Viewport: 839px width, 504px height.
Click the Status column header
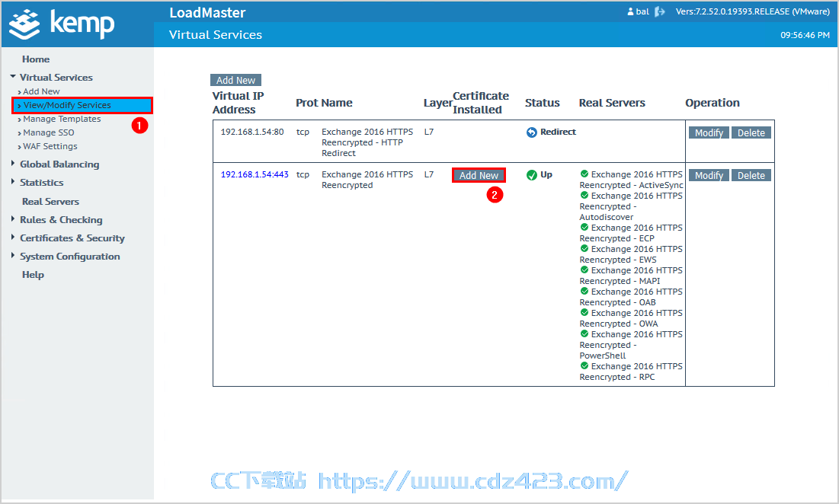[x=542, y=103]
